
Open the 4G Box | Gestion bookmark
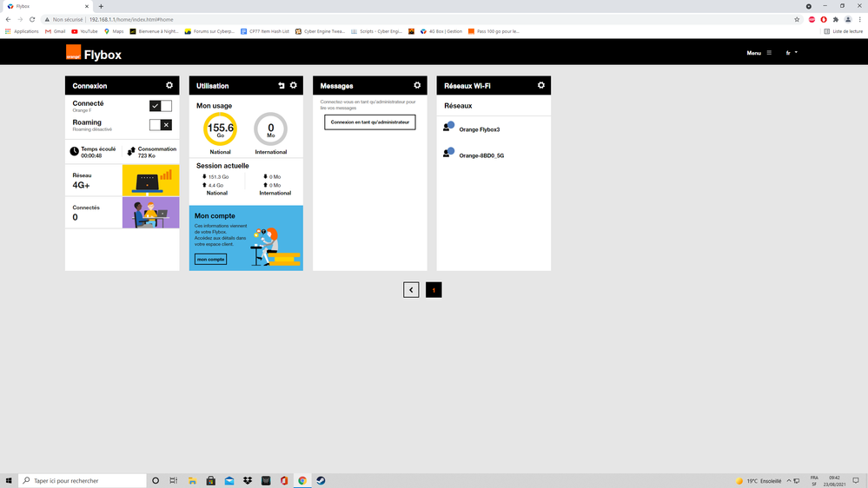click(441, 31)
